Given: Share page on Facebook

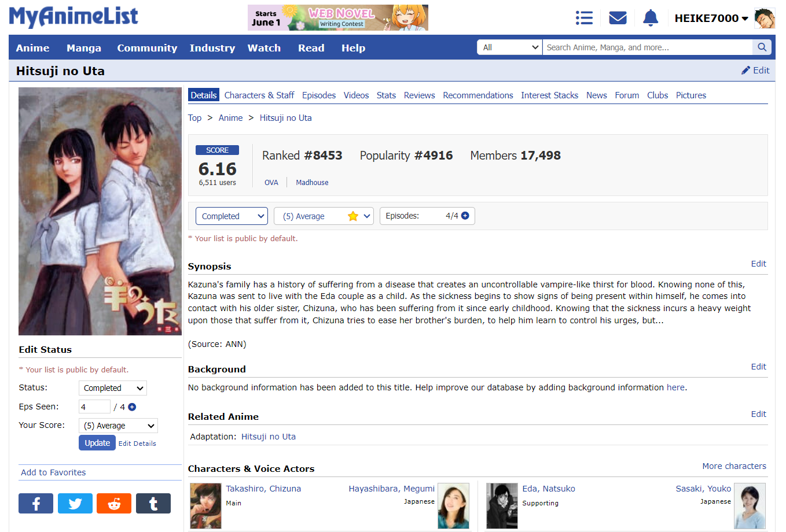Looking at the screenshot, I should (x=36, y=504).
